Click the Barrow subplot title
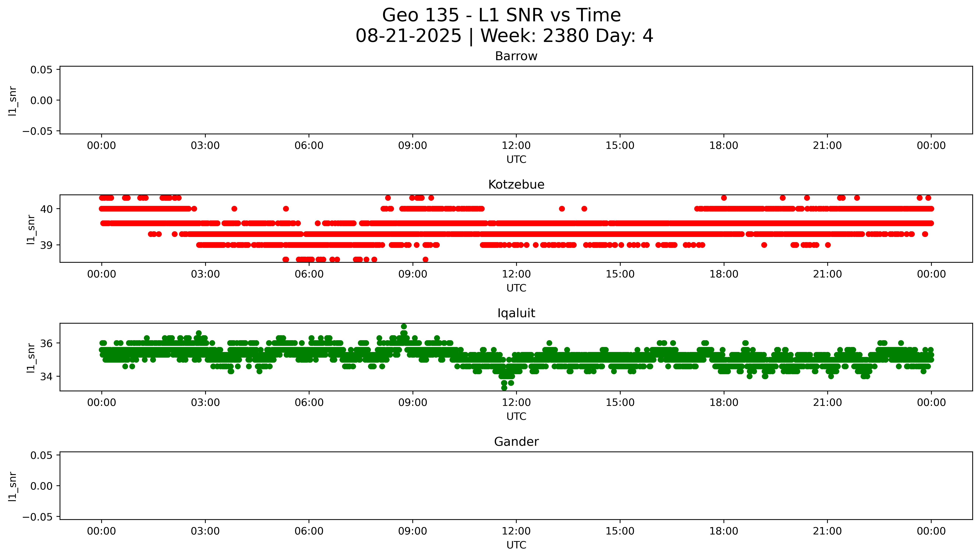Image resolution: width=980 pixels, height=558 pixels. [x=516, y=56]
